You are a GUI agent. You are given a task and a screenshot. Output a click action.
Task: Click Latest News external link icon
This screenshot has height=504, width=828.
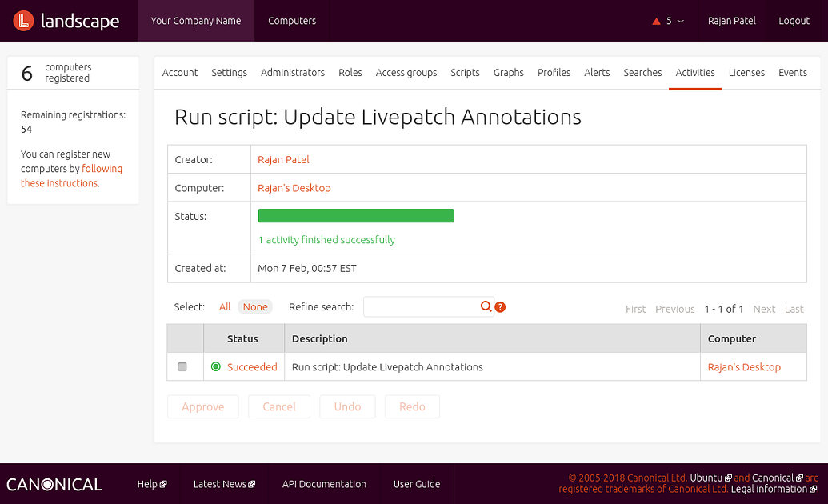[251, 483]
